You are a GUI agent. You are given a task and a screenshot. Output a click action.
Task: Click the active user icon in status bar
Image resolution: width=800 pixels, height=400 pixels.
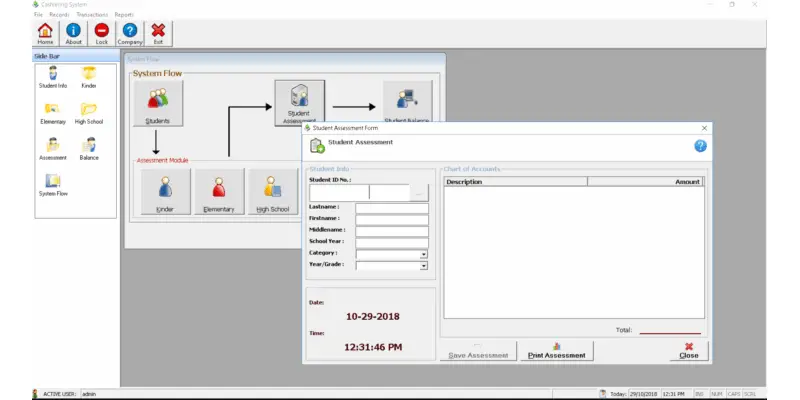pyautogui.click(x=35, y=394)
